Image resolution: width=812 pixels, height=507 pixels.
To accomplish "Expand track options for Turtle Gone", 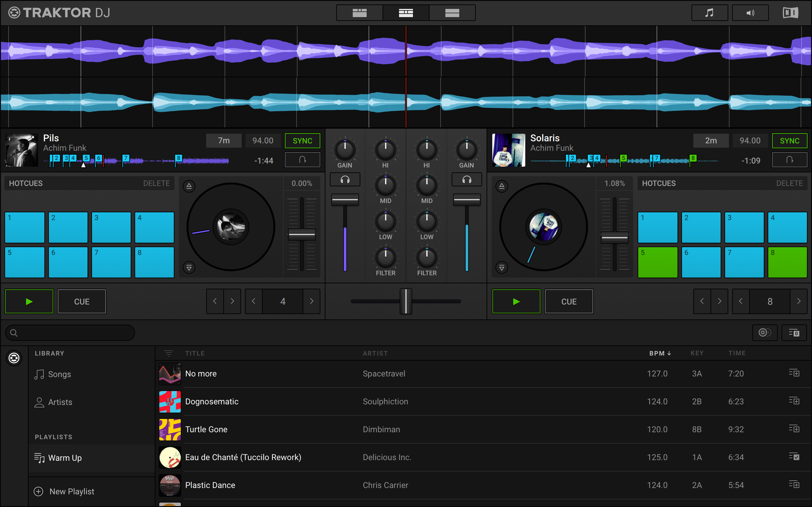I will (x=794, y=429).
